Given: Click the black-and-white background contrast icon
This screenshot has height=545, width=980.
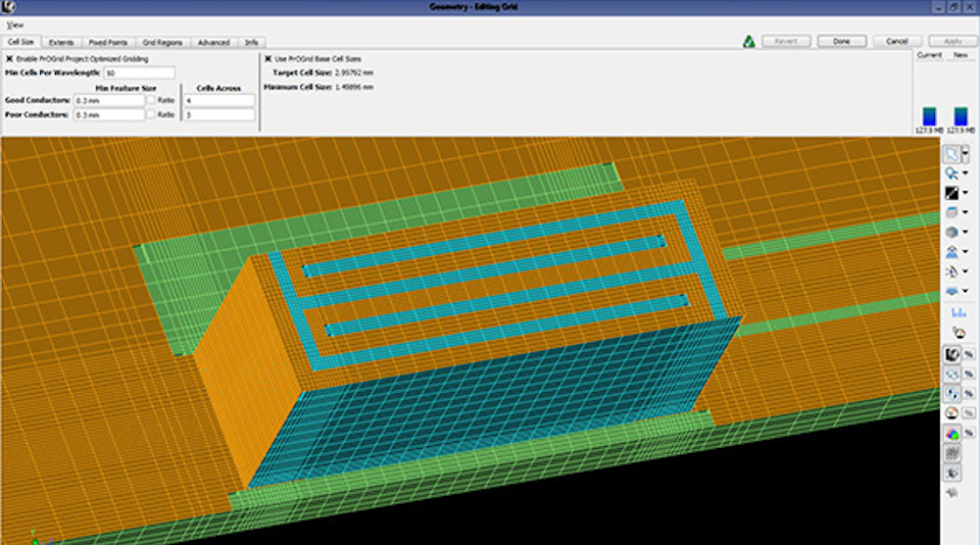Looking at the screenshot, I should coord(952,193).
